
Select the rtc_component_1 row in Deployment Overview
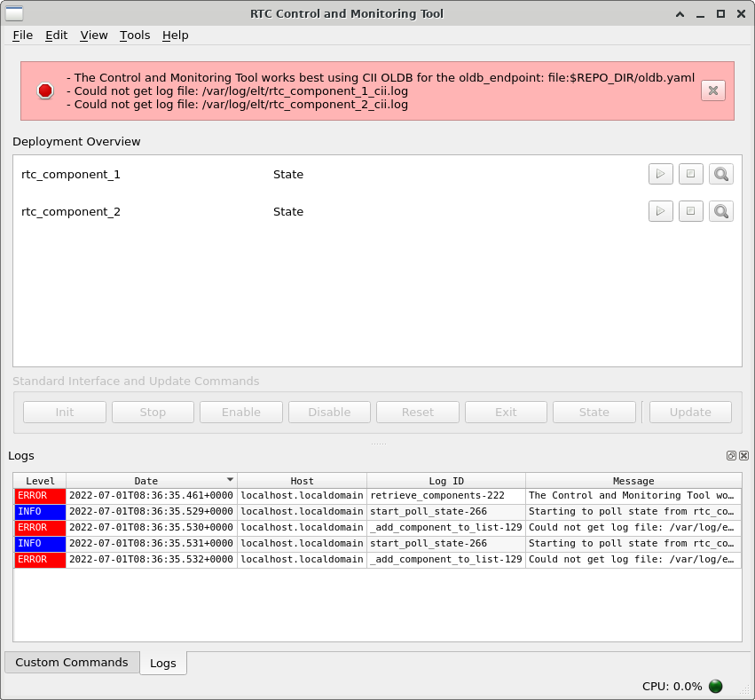tap(71, 174)
